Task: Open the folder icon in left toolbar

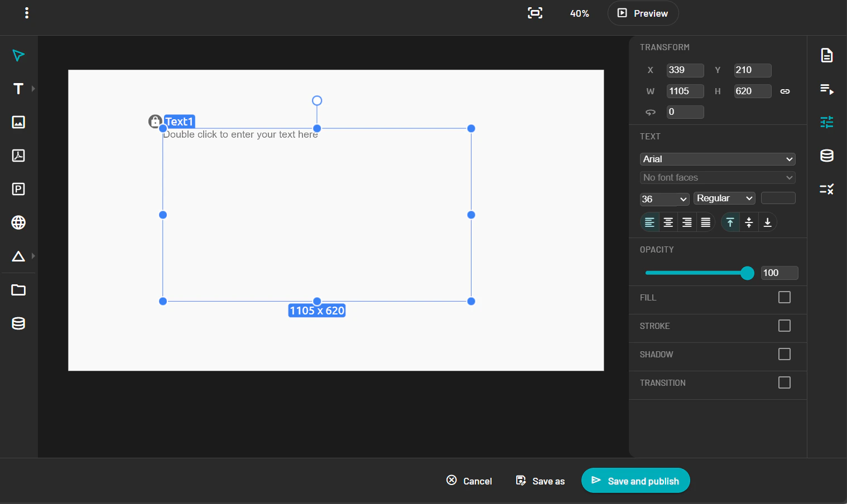Action: tap(18, 290)
